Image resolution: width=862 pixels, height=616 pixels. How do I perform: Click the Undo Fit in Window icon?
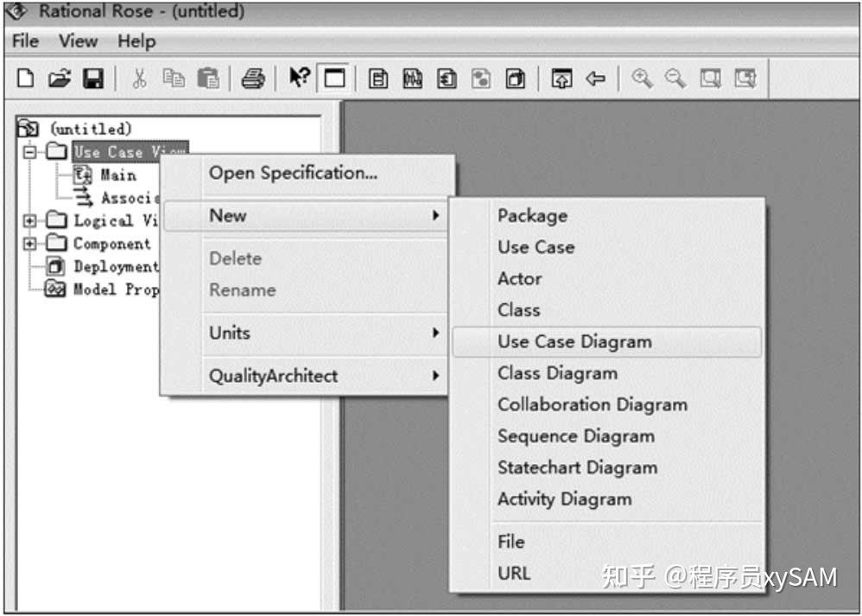745,79
